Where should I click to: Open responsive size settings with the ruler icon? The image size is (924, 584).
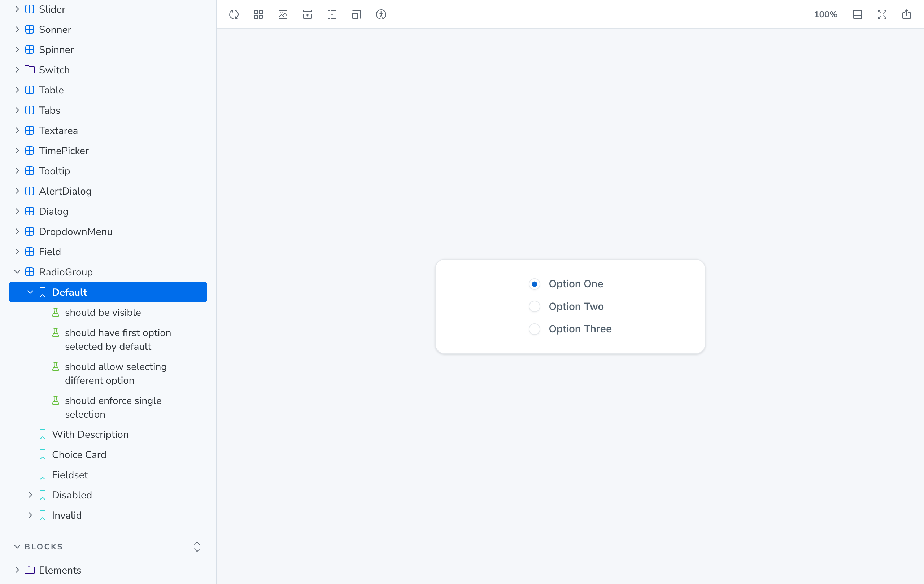pos(307,14)
